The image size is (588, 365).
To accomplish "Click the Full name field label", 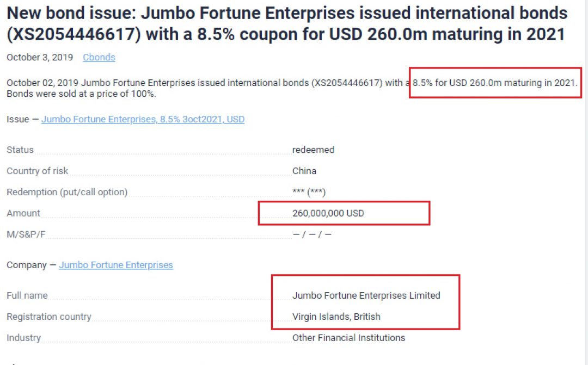I will click(27, 295).
